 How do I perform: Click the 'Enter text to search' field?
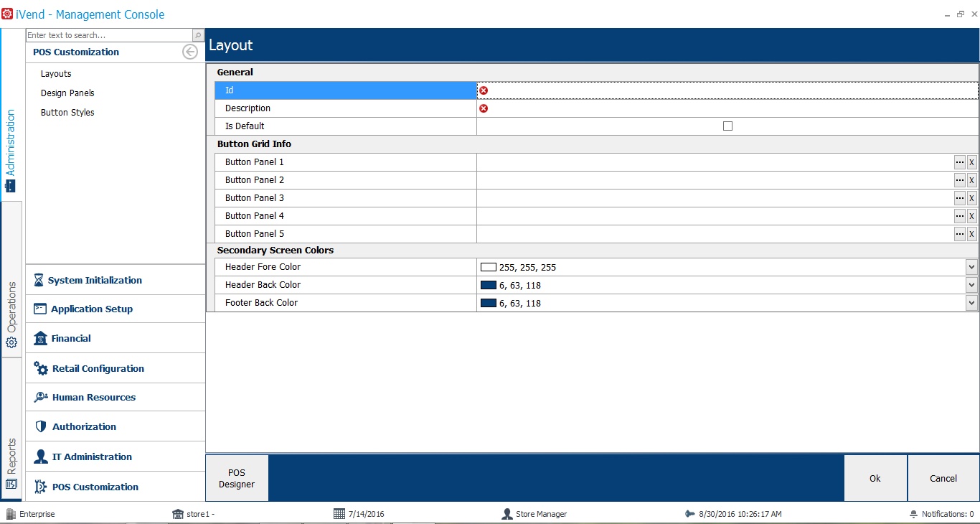109,35
